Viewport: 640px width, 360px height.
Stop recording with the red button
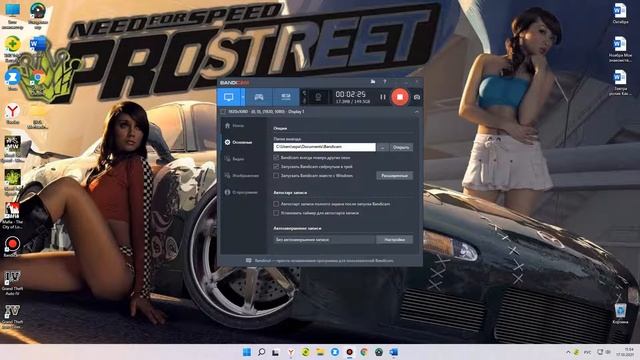pos(400,97)
